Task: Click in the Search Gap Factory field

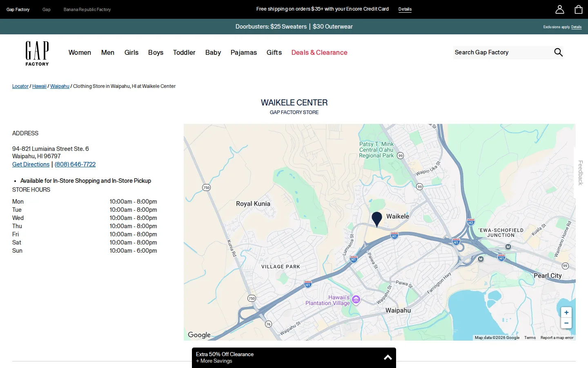Action: pos(502,52)
